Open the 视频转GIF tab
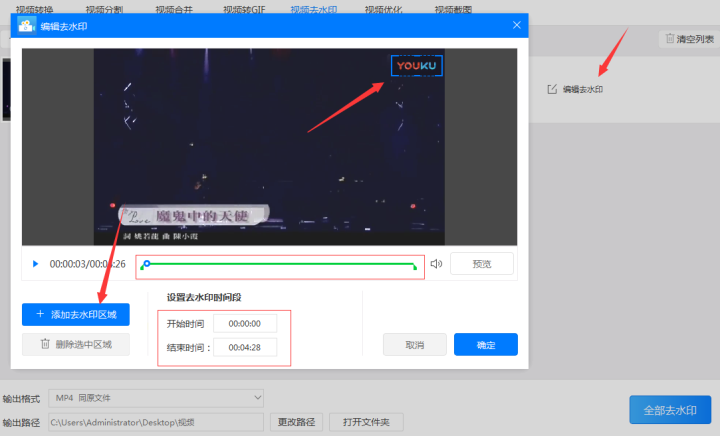720x436 pixels. tap(244, 9)
